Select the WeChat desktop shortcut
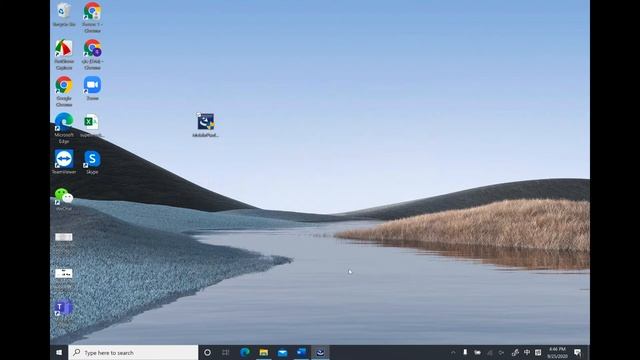640x360 pixels. 64,199
